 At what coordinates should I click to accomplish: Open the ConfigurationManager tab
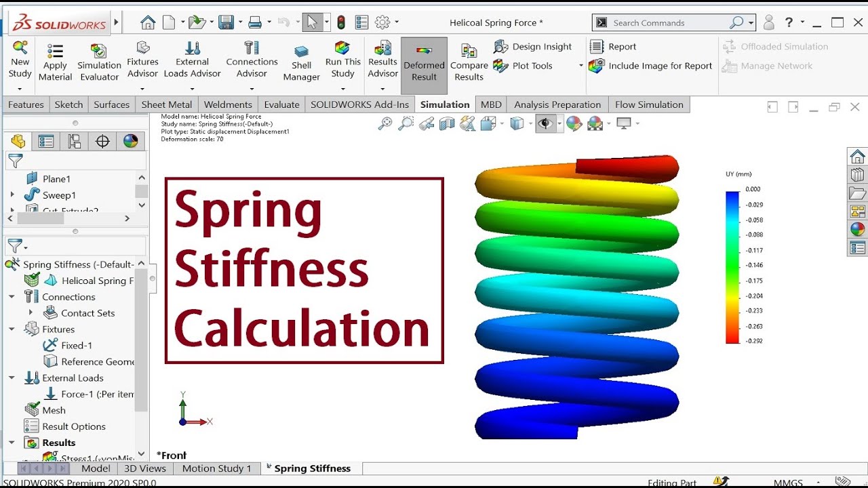pos(75,141)
